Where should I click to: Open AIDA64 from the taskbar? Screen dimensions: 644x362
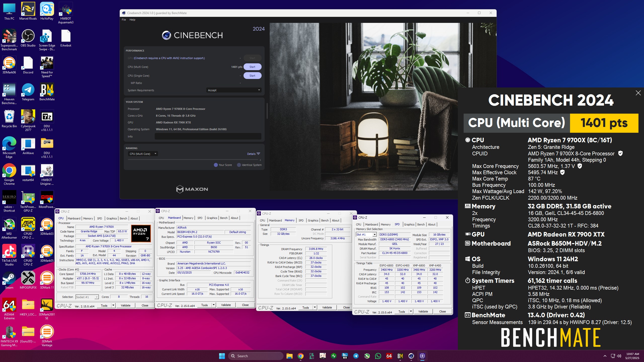(389, 356)
